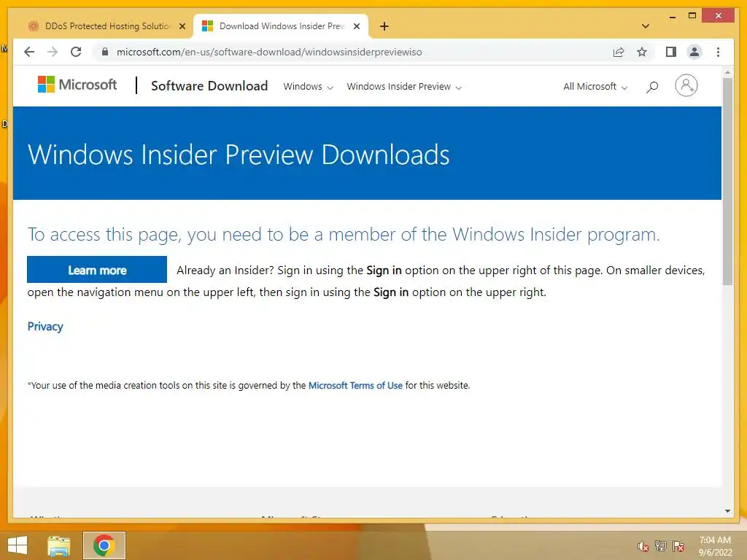
Task: Minimize the Chrome window
Action: tap(672, 17)
